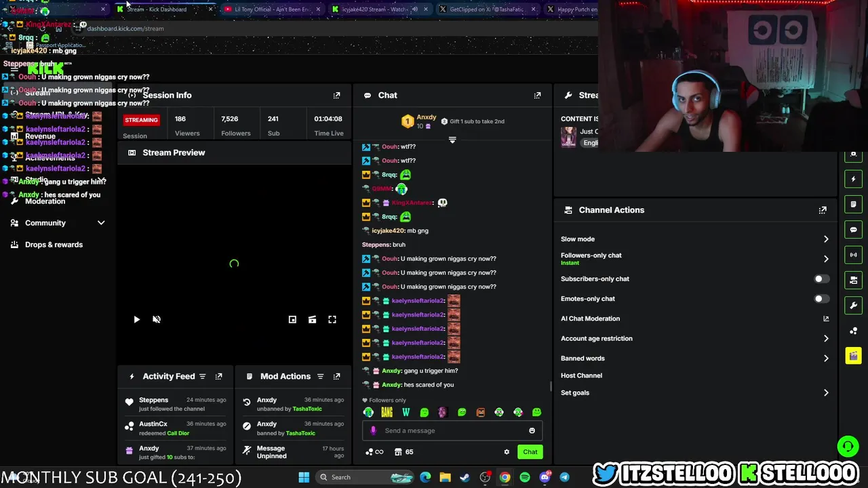Filter the Activity Feed list
This screenshot has height=488, width=868.
pos(202,376)
